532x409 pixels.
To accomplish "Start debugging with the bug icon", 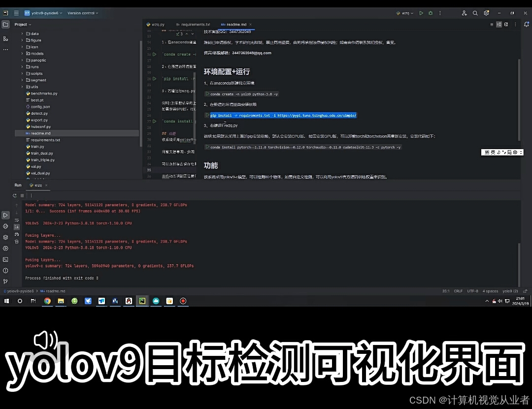I will [x=431, y=13].
